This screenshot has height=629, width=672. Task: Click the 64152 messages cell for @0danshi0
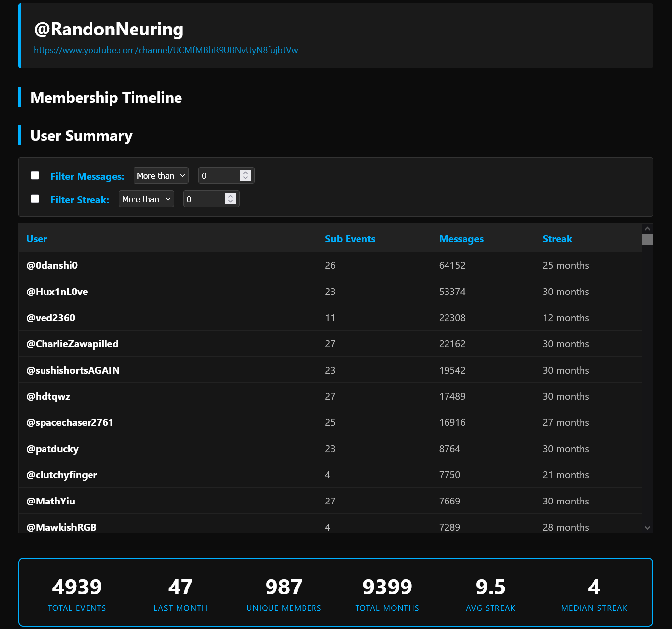tap(452, 265)
